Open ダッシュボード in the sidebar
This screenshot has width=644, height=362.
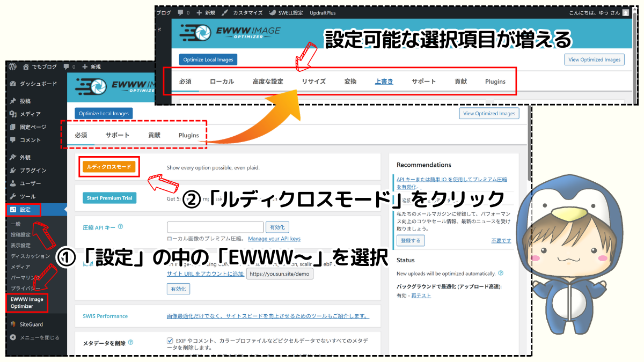tap(33, 84)
